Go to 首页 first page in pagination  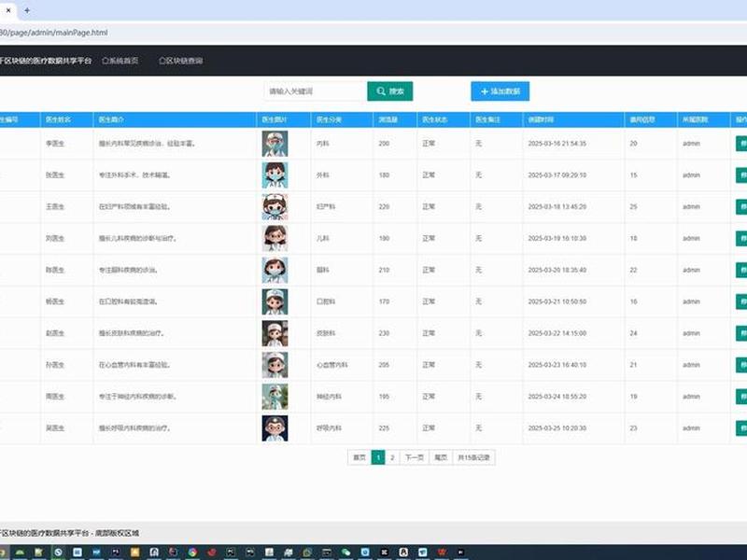click(359, 457)
